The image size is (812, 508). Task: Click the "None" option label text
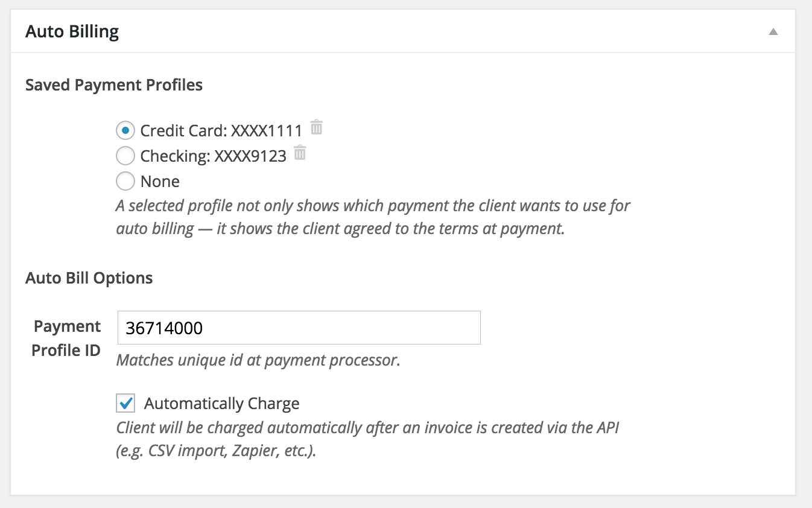(x=160, y=182)
